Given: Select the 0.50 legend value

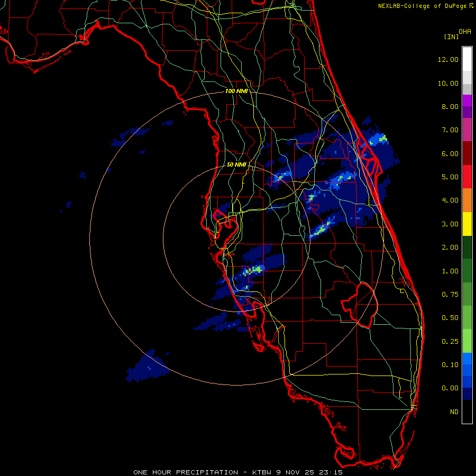Looking at the screenshot, I should [x=450, y=318].
